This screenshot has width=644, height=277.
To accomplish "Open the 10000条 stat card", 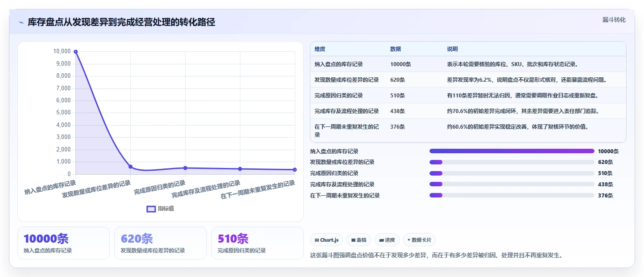I will (x=63, y=243).
